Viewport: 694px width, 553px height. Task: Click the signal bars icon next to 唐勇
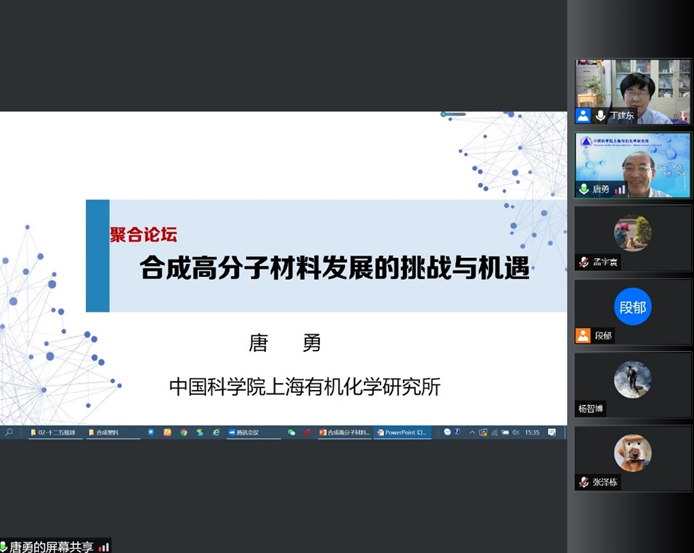pos(620,189)
